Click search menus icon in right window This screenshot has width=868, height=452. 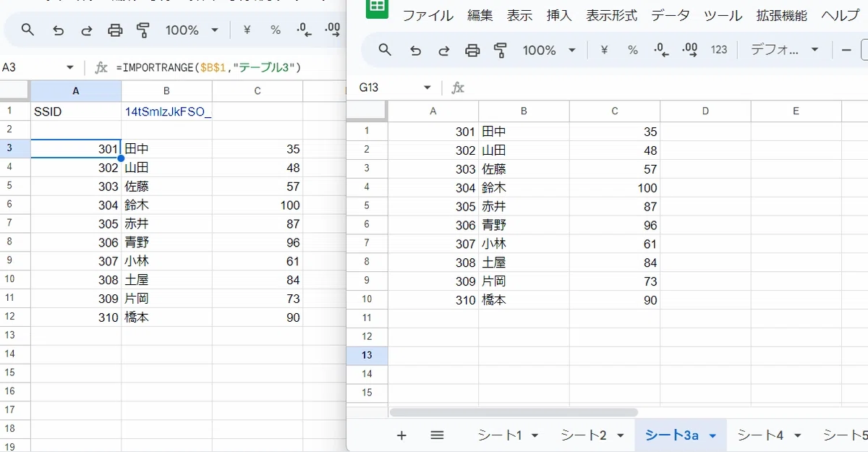tap(385, 50)
